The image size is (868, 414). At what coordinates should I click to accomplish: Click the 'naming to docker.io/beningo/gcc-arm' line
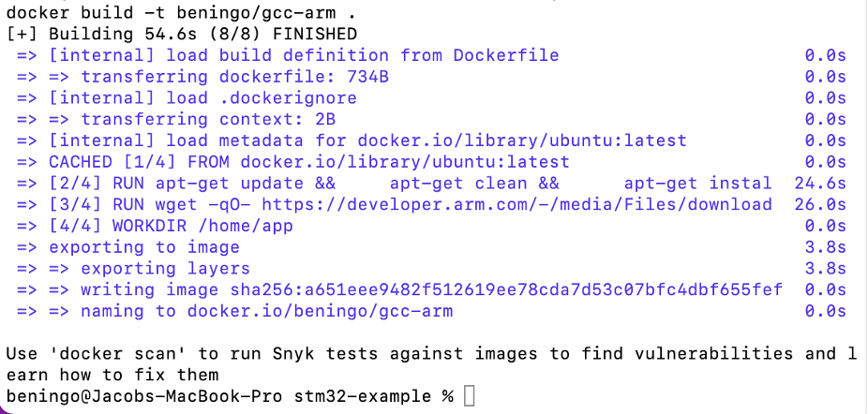click(266, 311)
